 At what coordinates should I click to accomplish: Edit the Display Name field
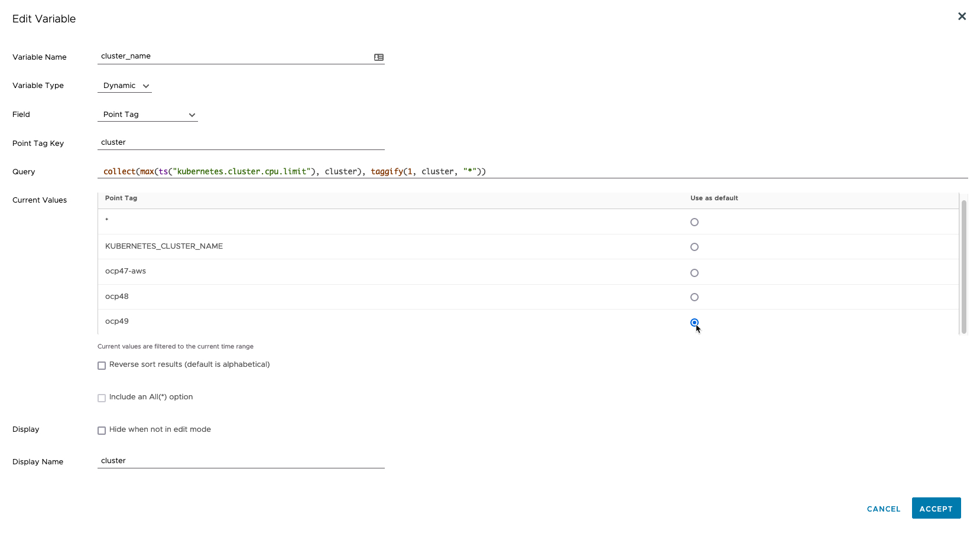(241, 461)
